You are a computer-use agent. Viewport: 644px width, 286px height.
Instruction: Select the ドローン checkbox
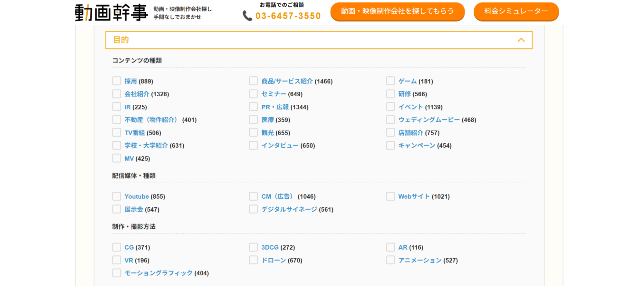[x=254, y=260]
